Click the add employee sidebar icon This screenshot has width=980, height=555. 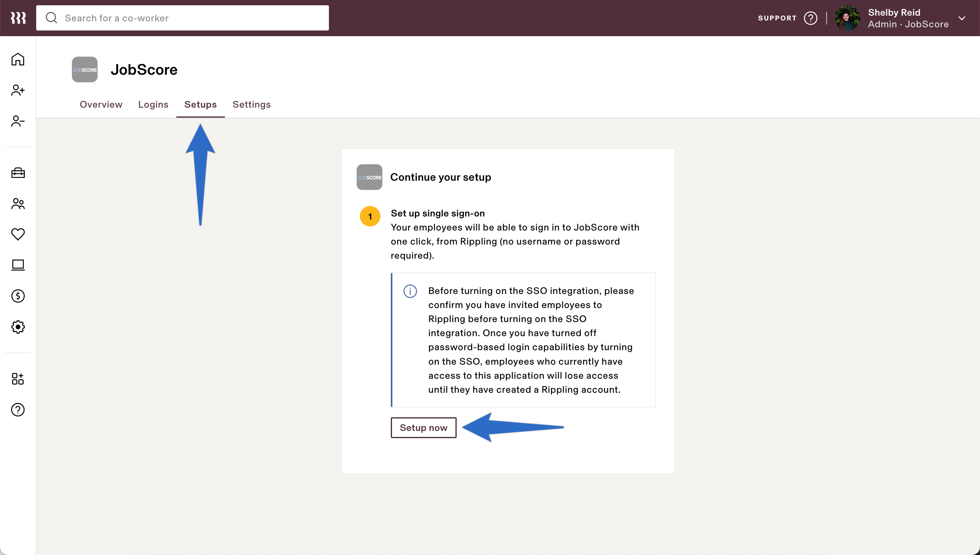[18, 90]
